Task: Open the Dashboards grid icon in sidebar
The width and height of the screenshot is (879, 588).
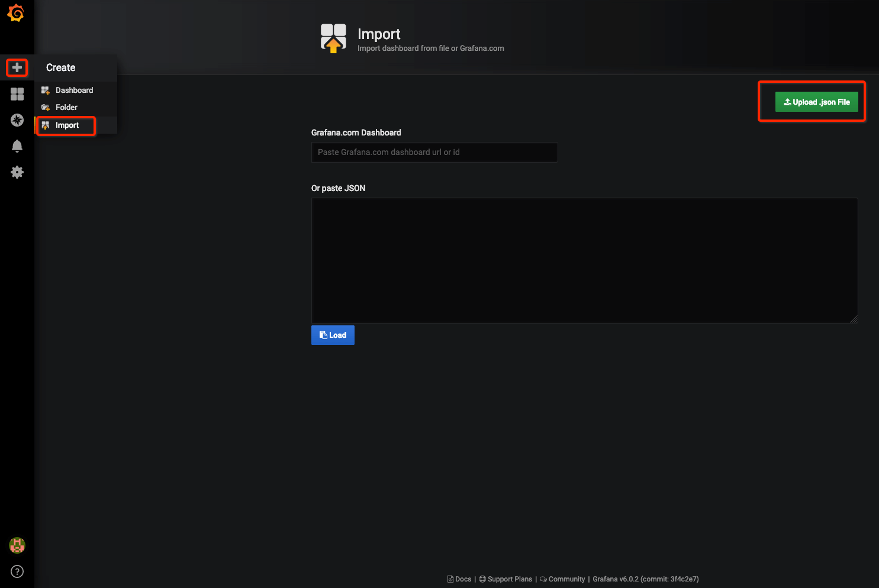Action: point(17,94)
